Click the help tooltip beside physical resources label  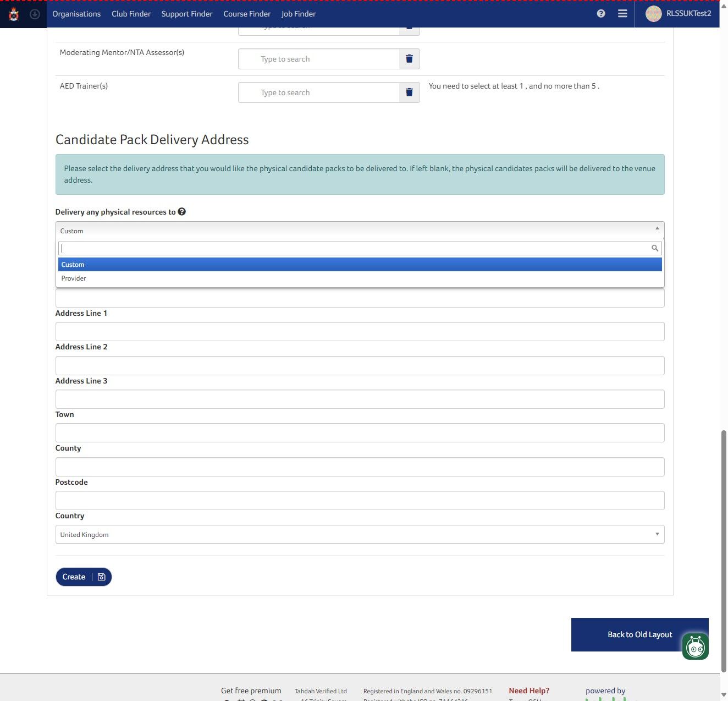(182, 211)
